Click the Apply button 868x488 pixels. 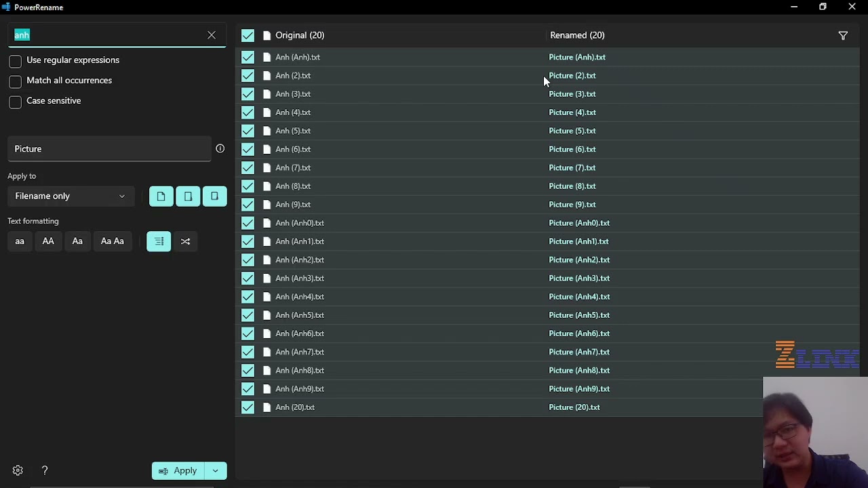pyautogui.click(x=178, y=471)
